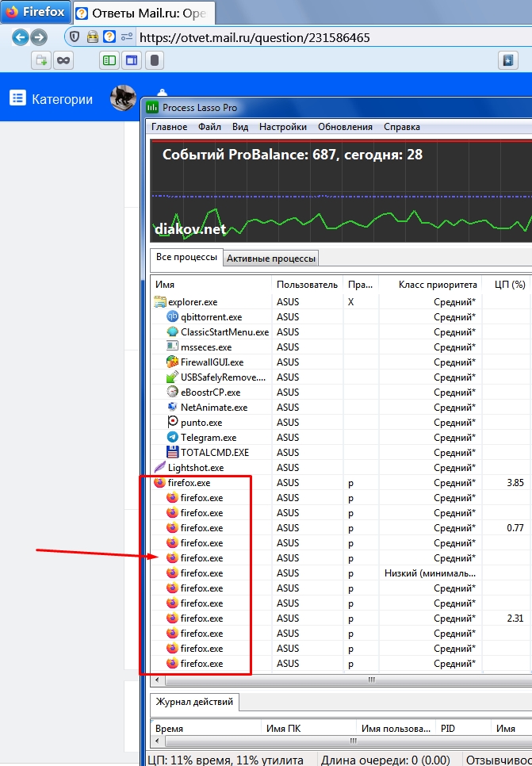Switch to Все процессы tab

[x=186, y=257]
